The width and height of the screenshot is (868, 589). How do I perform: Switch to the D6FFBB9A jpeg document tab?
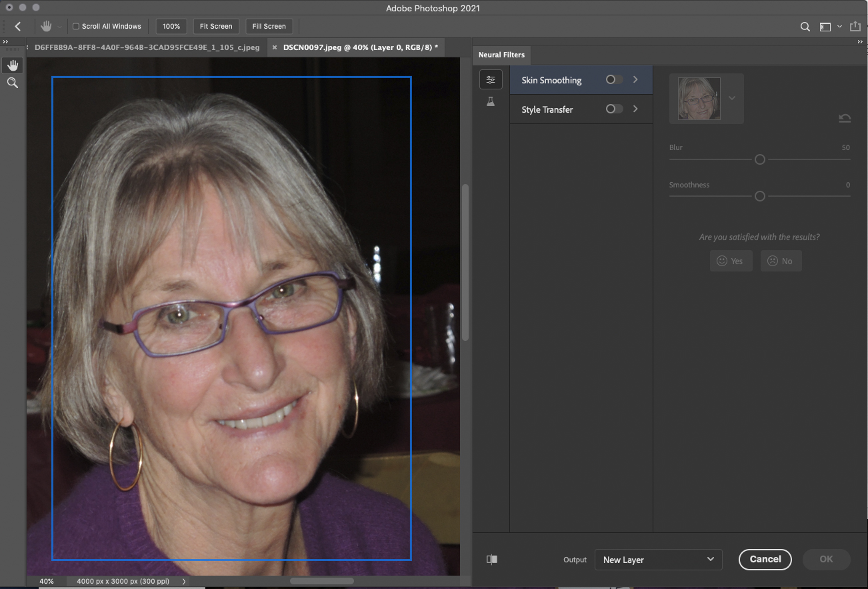[x=147, y=47]
